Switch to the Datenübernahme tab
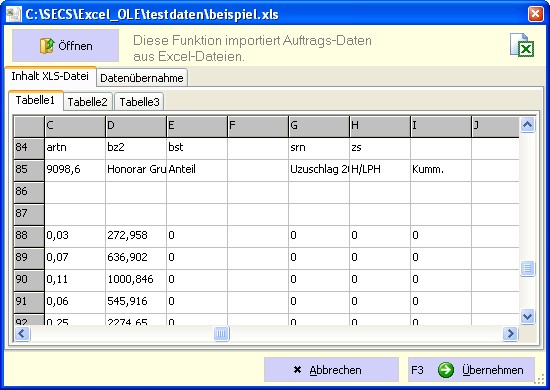 coord(142,78)
